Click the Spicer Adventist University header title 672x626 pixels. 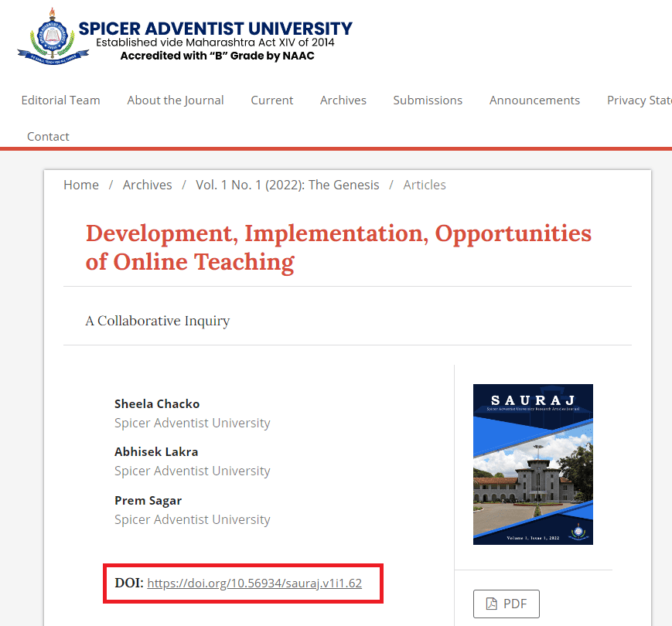pos(215,29)
